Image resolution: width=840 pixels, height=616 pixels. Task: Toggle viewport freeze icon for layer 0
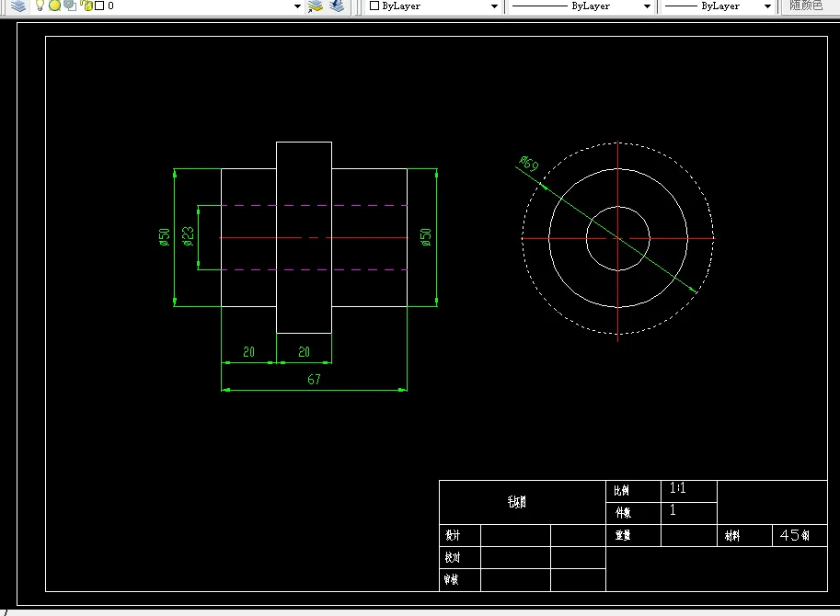pyautogui.click(x=70, y=6)
